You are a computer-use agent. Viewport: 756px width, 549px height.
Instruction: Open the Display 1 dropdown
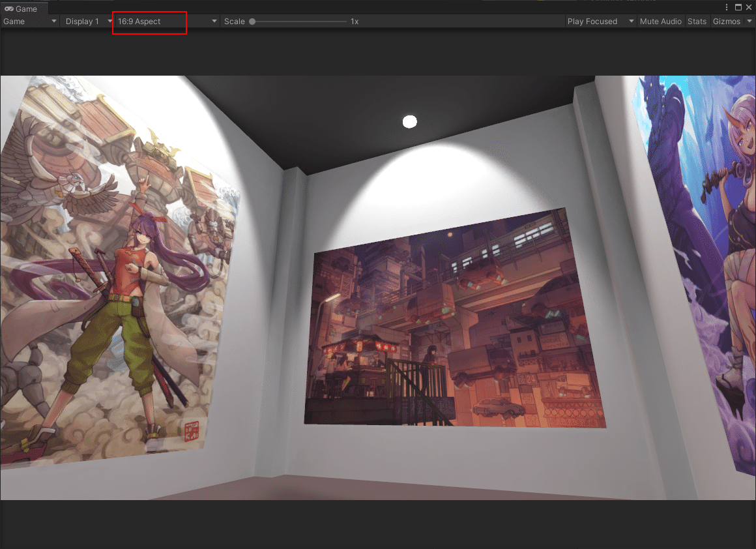tap(88, 22)
